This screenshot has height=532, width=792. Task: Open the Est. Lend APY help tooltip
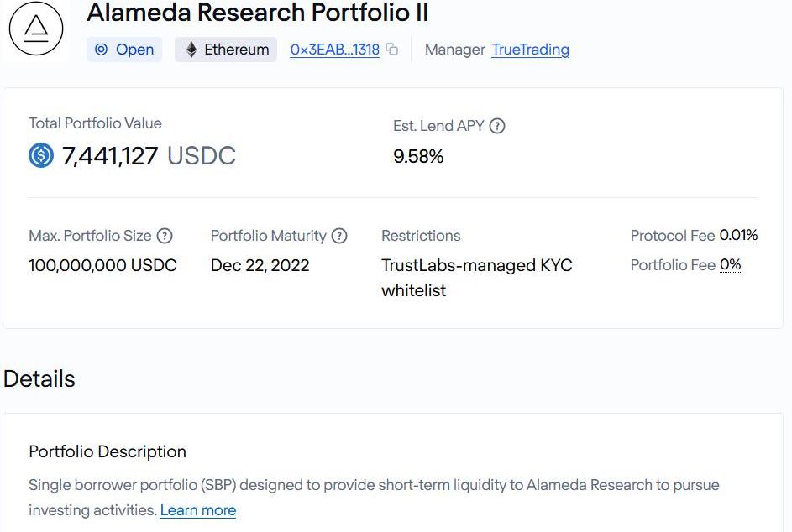point(497,126)
